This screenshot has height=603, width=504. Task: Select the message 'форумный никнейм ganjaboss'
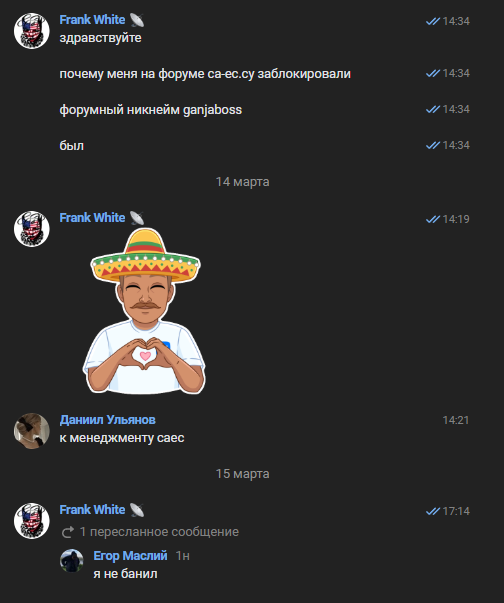(x=151, y=110)
